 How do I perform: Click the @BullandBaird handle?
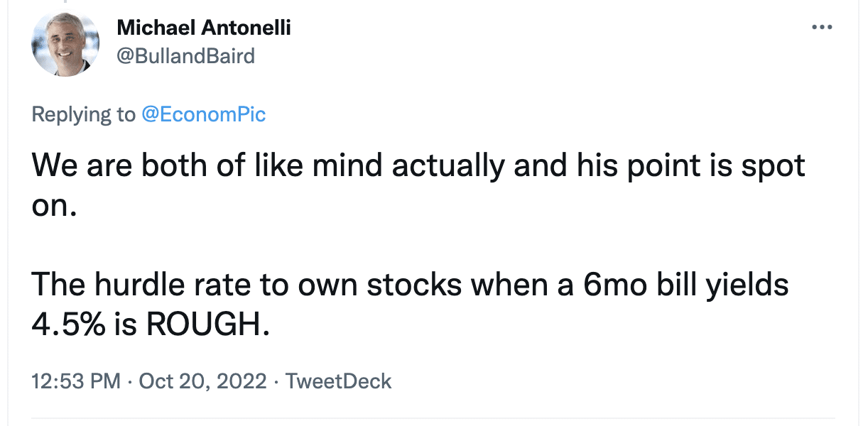tap(185, 56)
